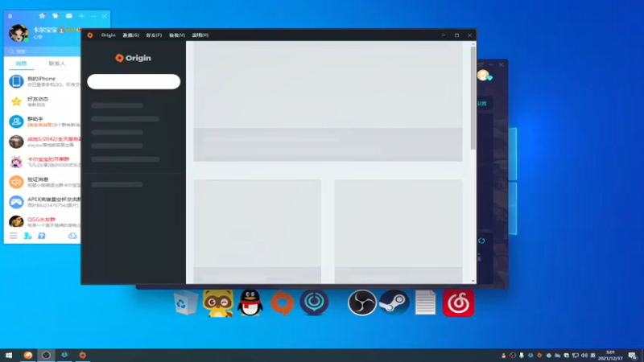This screenshot has height=362, width=644.
Task: Open the cloud icon at QQ bottom
Action: pos(72,236)
